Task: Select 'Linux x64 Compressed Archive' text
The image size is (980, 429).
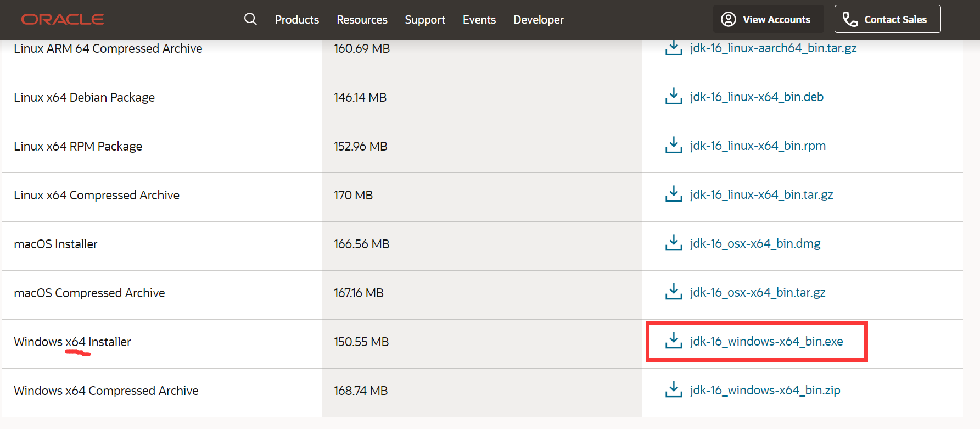Action: [x=97, y=195]
